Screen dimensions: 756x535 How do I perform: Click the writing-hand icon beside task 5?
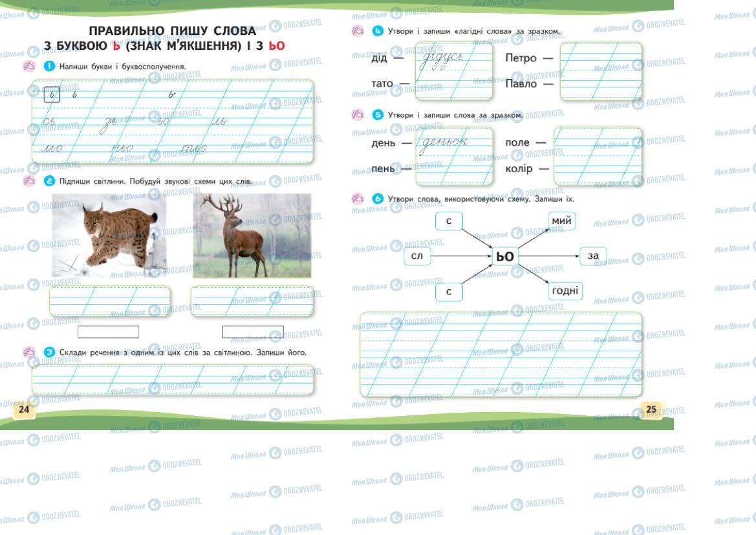coord(357,115)
